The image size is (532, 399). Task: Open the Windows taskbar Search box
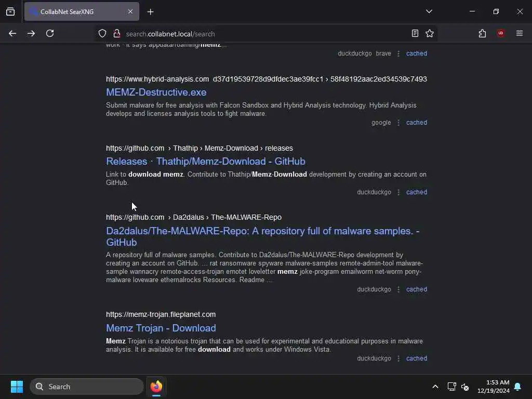[87, 387]
